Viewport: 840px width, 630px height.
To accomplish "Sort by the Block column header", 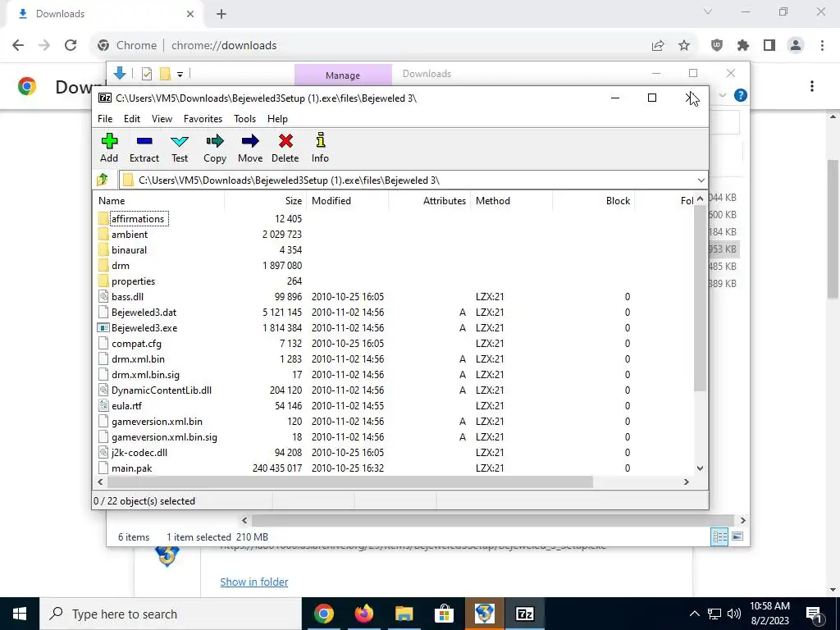I will [594, 201].
